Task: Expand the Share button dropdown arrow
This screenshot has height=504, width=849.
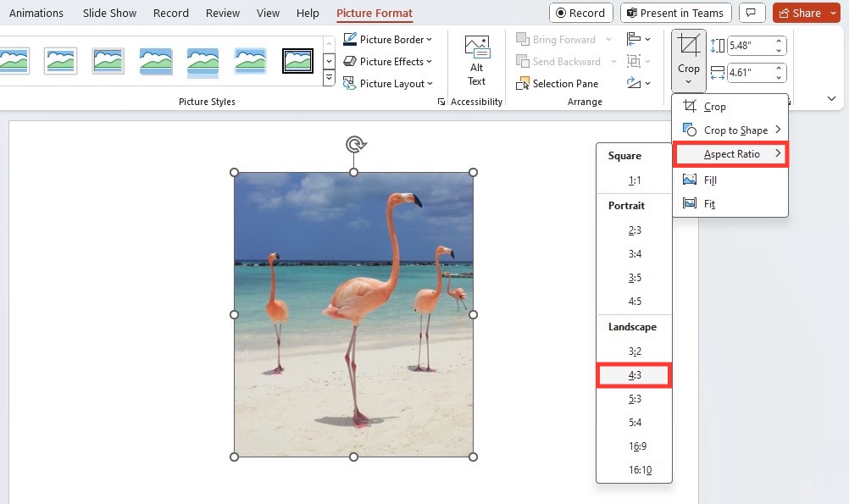Action: [833, 13]
